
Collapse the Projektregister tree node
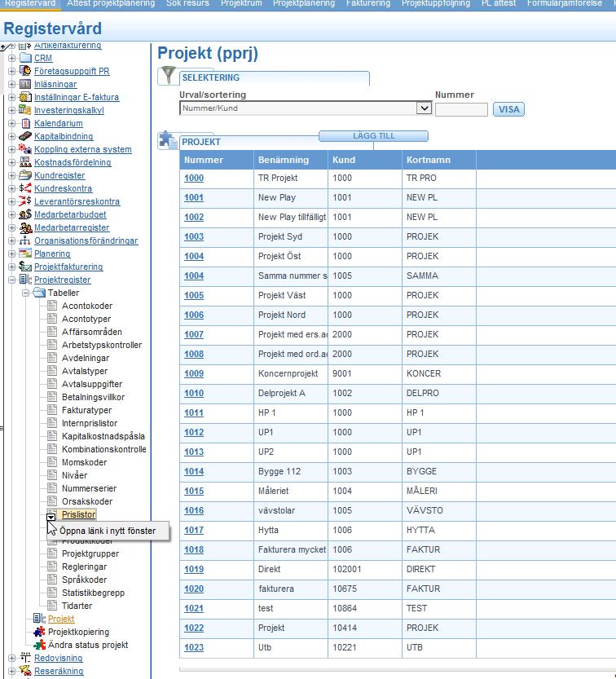pos(11,280)
